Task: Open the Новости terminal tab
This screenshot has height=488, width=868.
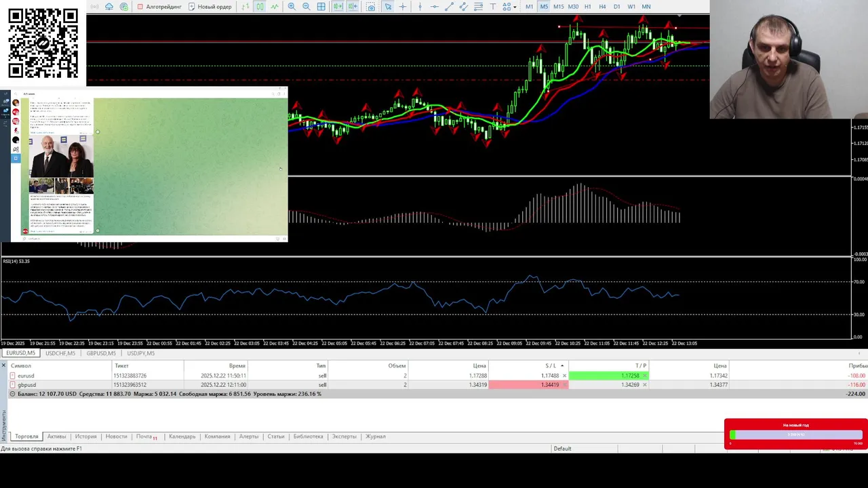Action: tap(116, 436)
